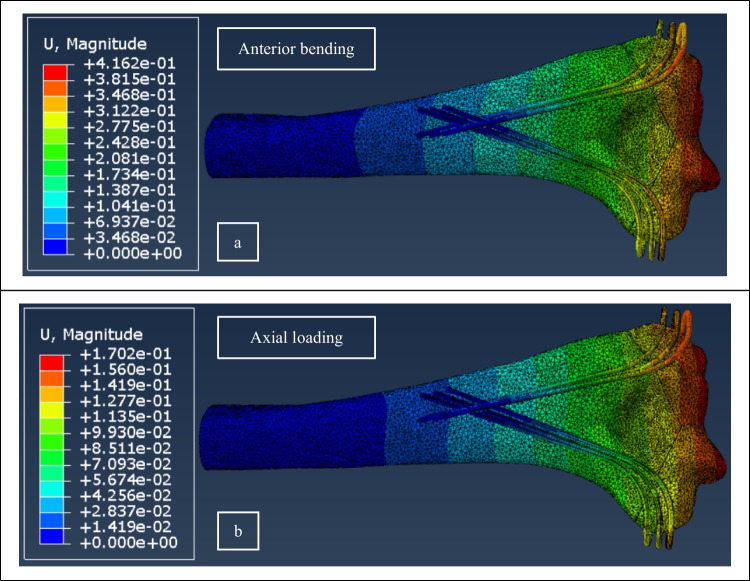Pick the orange swatch beside +1.277e-01
The image size is (750, 581).
click(51, 394)
